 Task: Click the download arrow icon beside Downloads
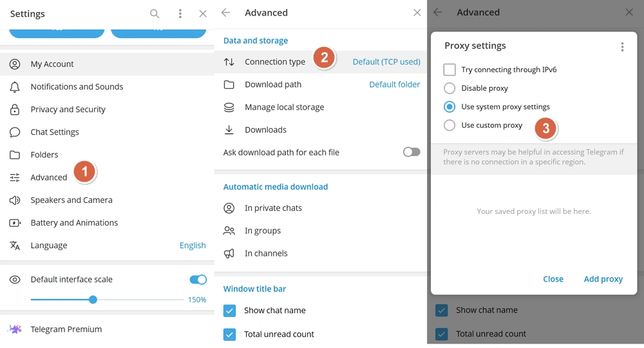click(229, 130)
